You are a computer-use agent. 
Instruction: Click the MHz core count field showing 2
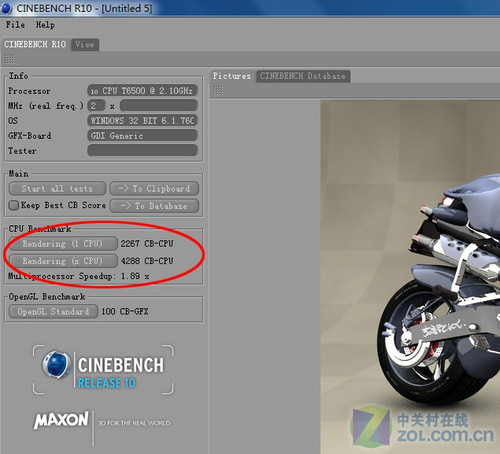point(96,106)
